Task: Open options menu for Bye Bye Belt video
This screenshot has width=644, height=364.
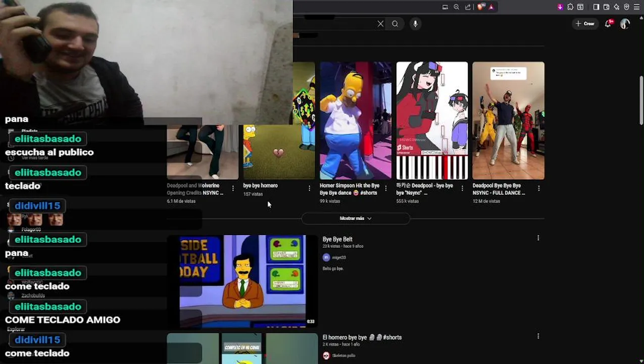Action: point(538,238)
